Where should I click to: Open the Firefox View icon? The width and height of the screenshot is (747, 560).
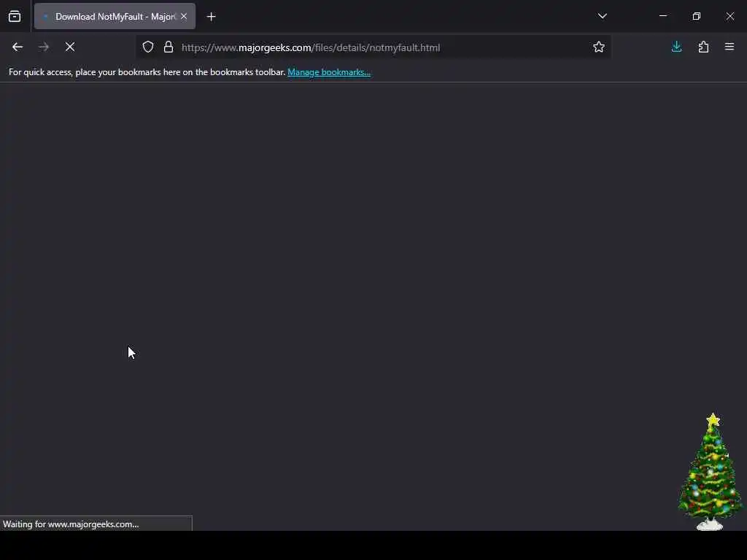(15, 17)
